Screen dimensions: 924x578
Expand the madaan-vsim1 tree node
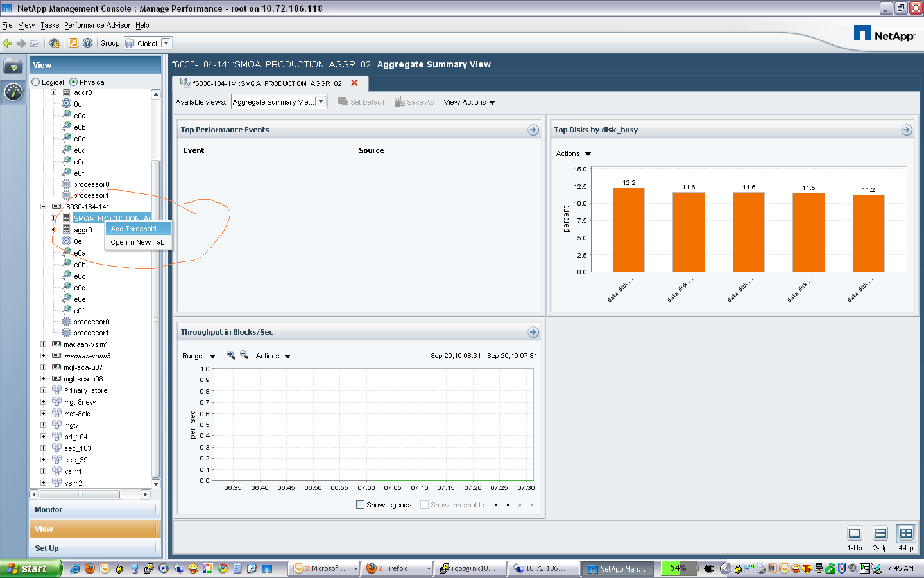(x=43, y=344)
